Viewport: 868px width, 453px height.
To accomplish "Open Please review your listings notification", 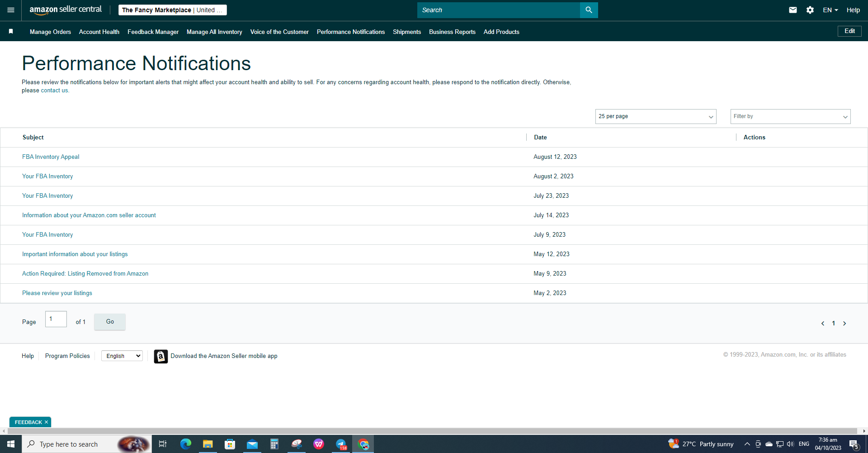I will pyautogui.click(x=57, y=293).
